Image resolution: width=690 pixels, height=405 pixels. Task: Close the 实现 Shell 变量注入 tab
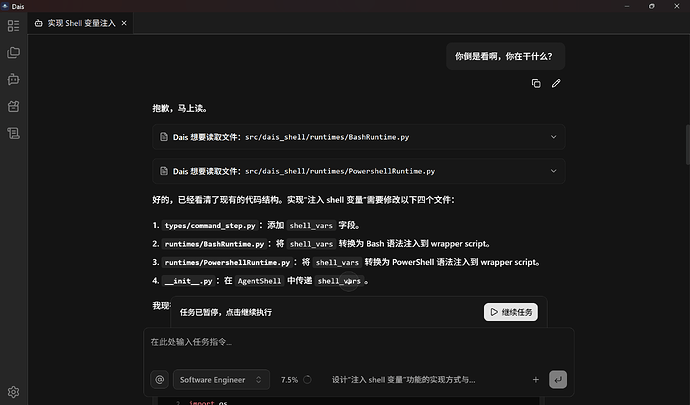pos(124,23)
